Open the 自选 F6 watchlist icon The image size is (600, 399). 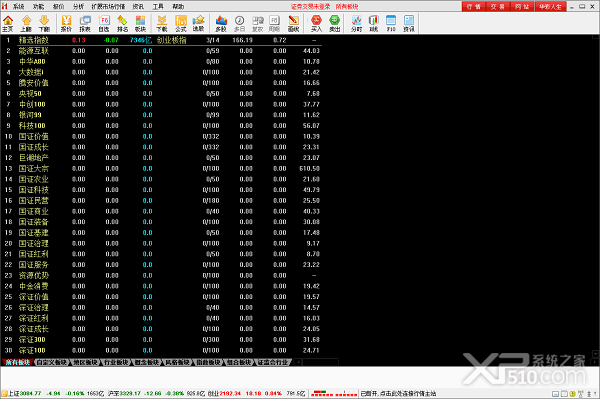[x=104, y=23]
